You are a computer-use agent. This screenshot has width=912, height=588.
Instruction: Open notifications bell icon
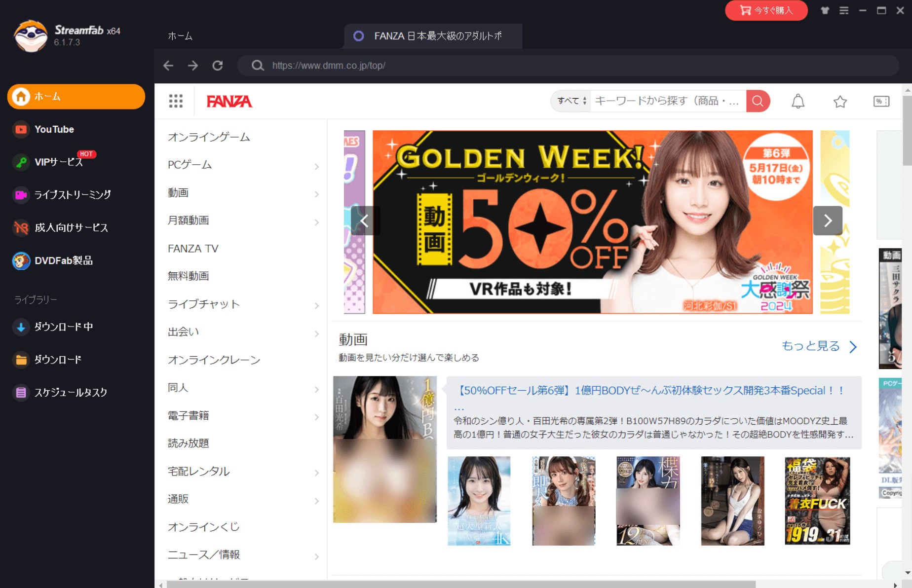coord(798,102)
